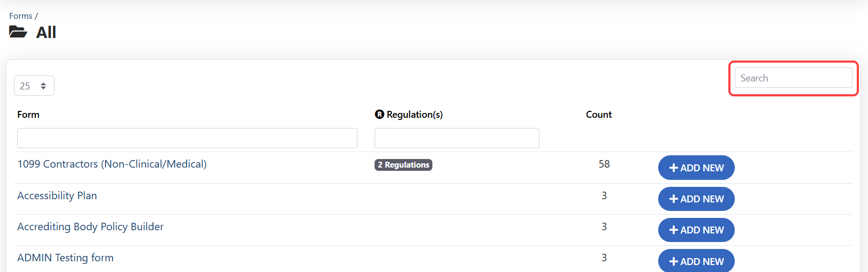
Task: Sort by the Form column header
Action: pyautogui.click(x=28, y=115)
